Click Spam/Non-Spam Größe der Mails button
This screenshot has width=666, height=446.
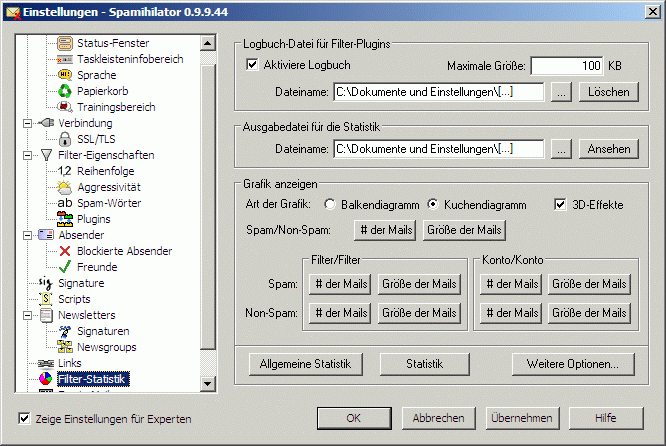point(464,230)
